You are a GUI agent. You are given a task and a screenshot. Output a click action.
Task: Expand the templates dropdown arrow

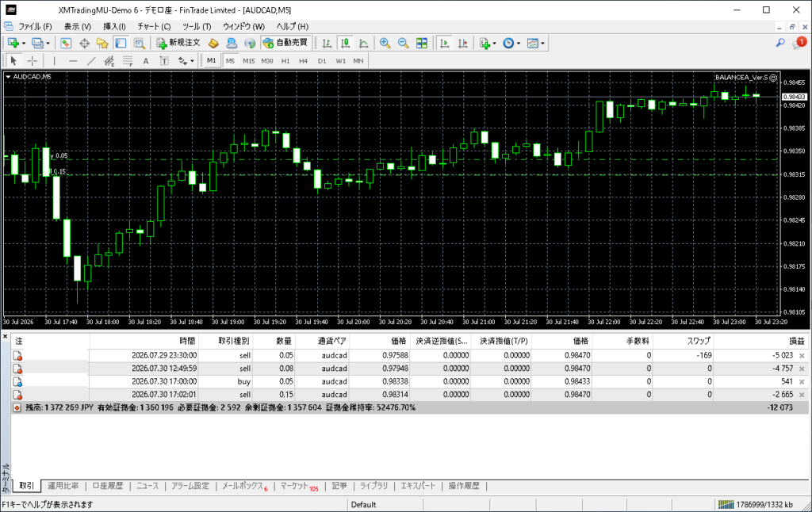[x=542, y=44]
